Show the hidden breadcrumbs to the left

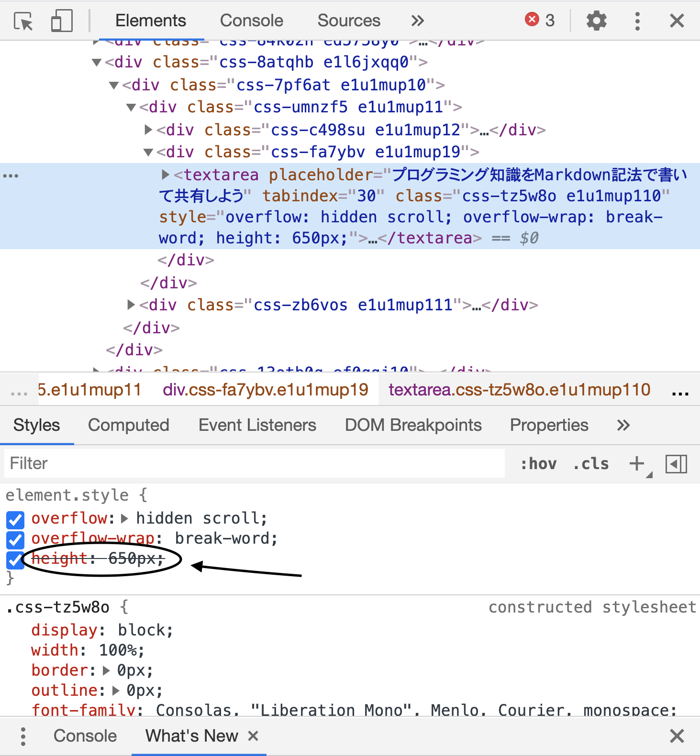tap(19, 393)
